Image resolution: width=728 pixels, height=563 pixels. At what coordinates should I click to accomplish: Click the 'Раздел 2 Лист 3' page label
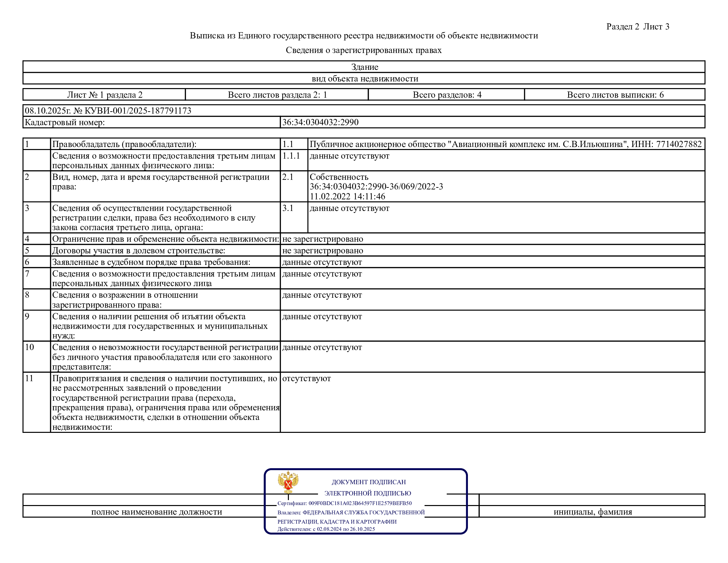[637, 27]
